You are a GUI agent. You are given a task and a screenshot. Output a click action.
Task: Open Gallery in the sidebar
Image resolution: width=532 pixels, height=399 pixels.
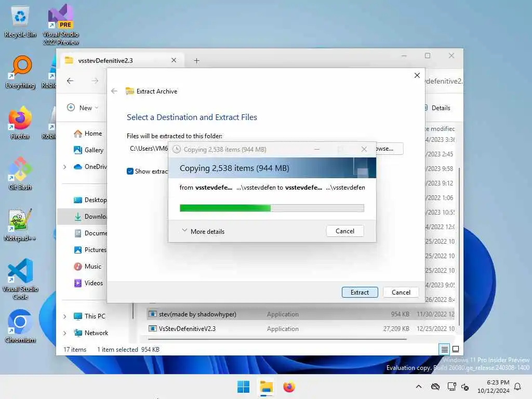(88, 150)
